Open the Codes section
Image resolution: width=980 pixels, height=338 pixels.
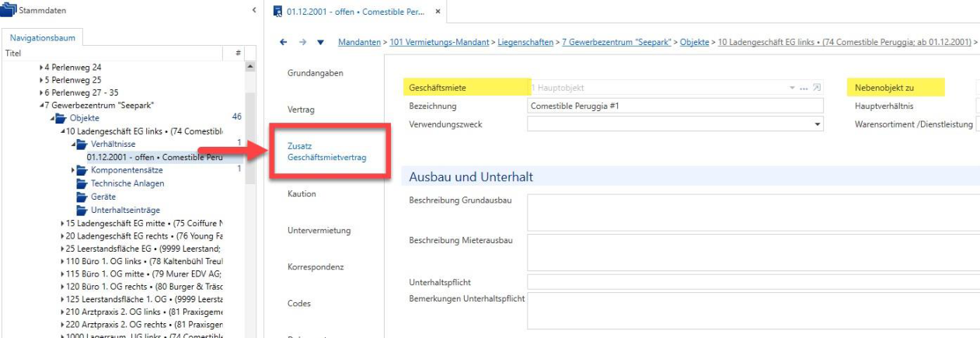[x=299, y=303]
